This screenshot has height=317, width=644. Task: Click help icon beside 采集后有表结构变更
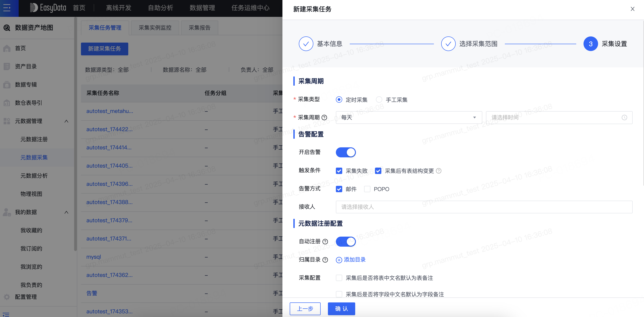[x=438, y=171]
